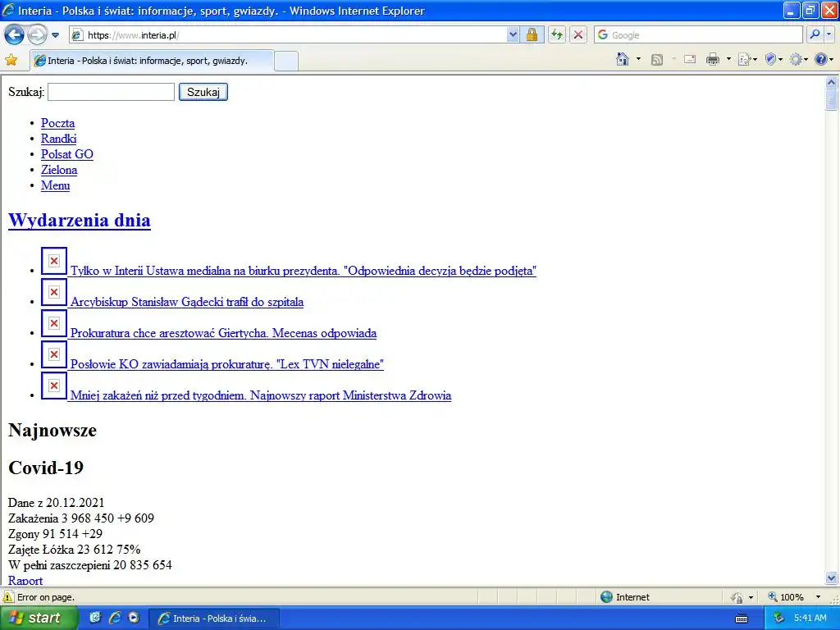Click the Szukaj search button

203,92
